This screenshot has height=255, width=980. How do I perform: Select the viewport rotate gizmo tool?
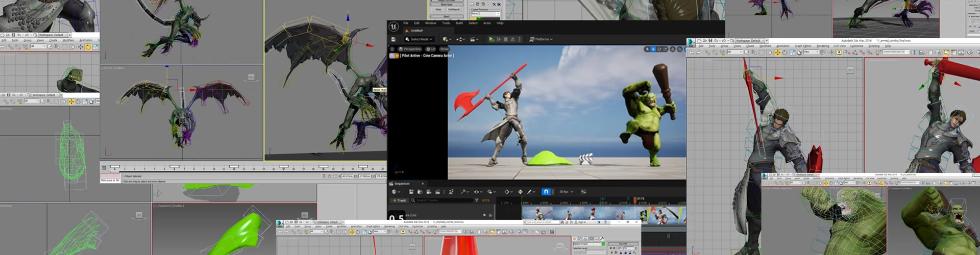click(659, 49)
